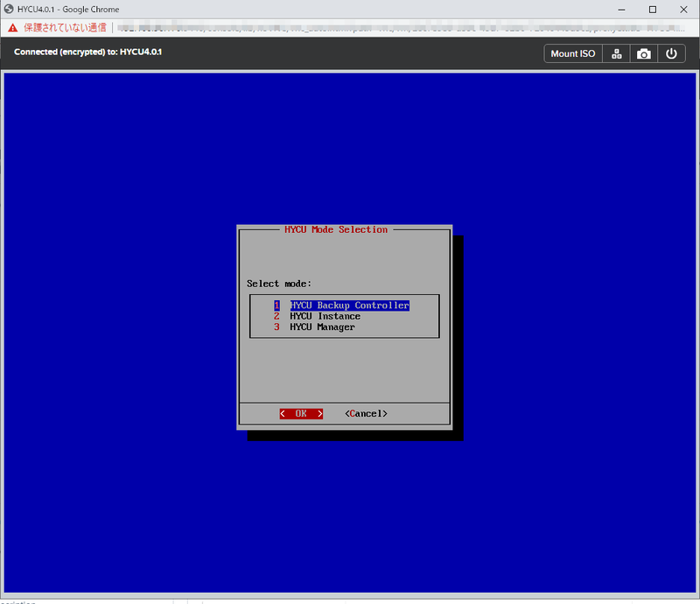The width and height of the screenshot is (700, 604).
Task: Choose Cancel in mode selection dialog
Action: [366, 414]
